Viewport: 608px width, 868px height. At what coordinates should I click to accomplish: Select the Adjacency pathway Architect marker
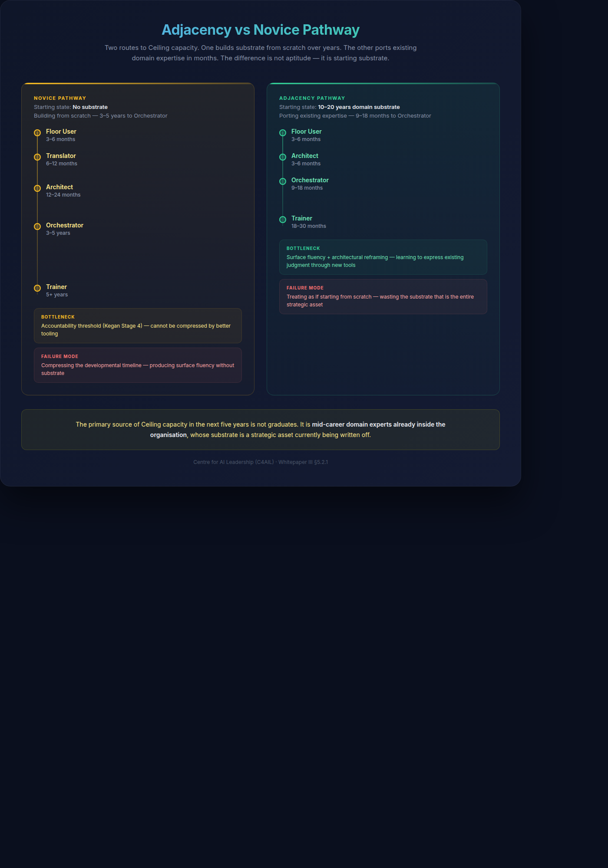point(283,157)
